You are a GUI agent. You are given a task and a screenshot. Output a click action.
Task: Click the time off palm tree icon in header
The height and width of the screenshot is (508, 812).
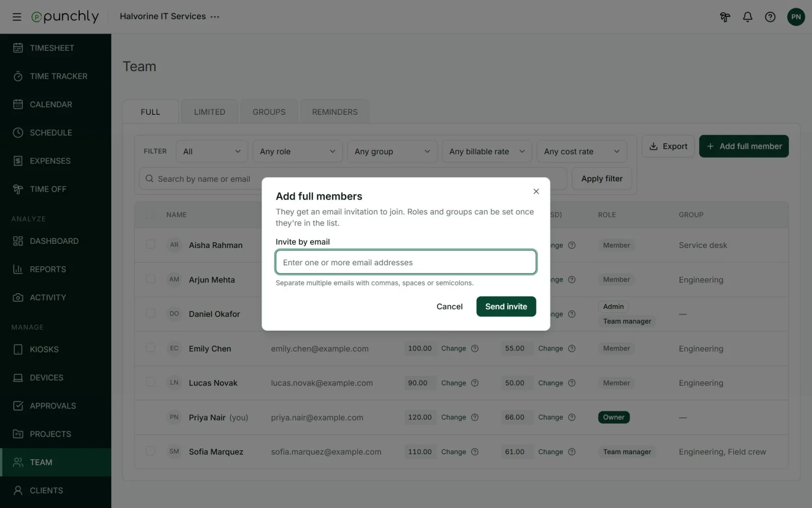725,17
